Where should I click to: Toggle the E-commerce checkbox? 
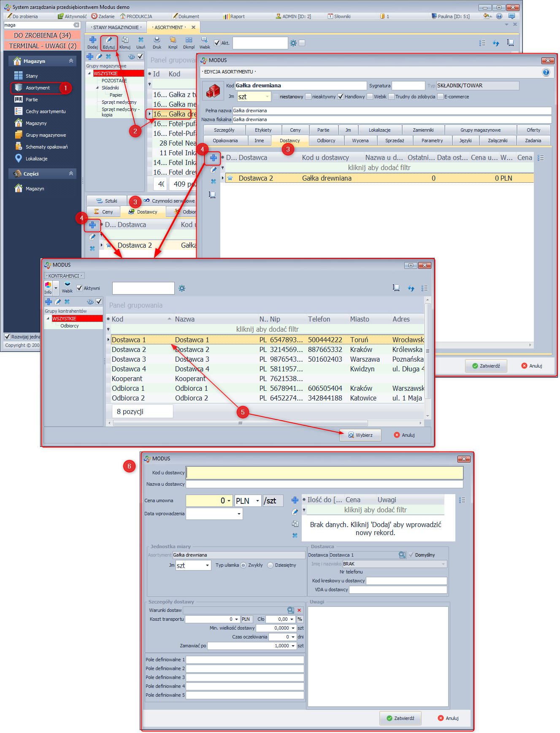(441, 97)
